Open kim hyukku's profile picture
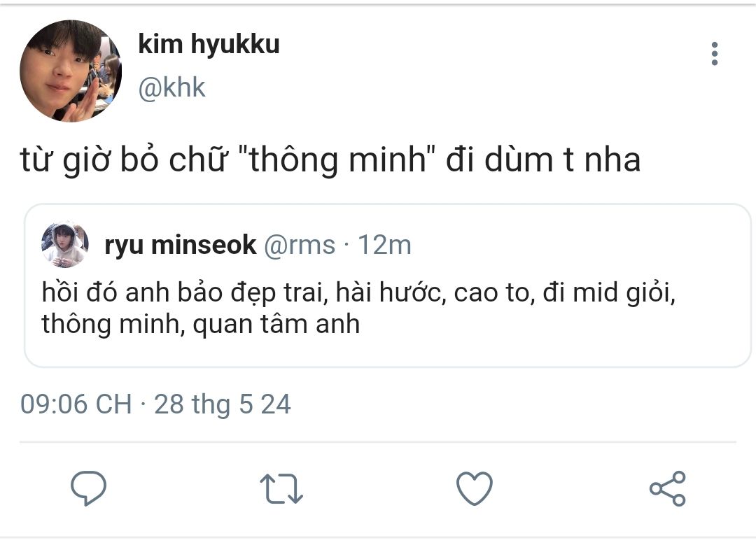This screenshot has height=545, width=756. tap(70, 71)
